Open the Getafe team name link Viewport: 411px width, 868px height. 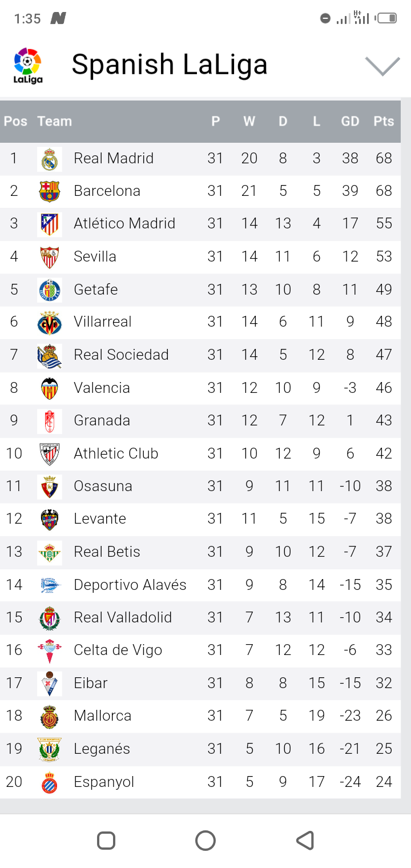coord(96,290)
